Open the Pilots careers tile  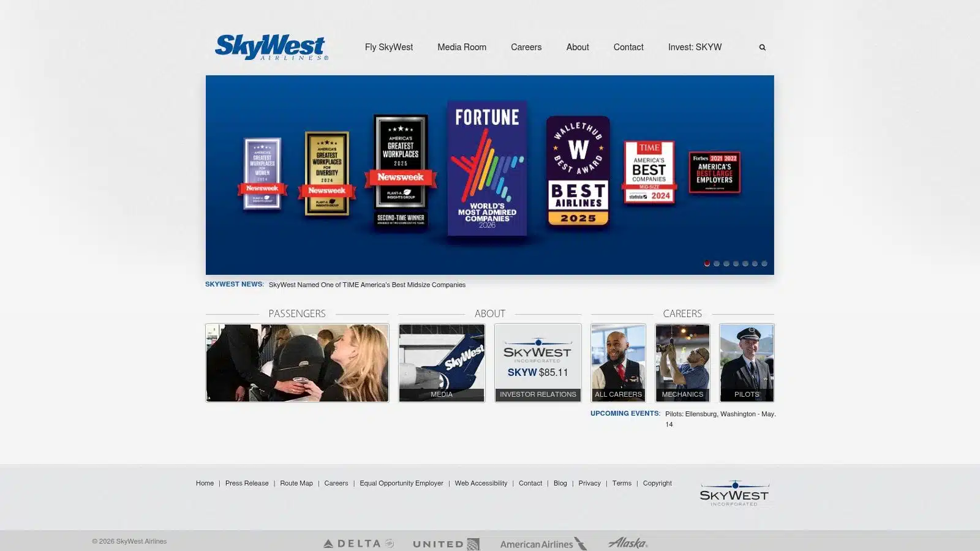coord(747,363)
